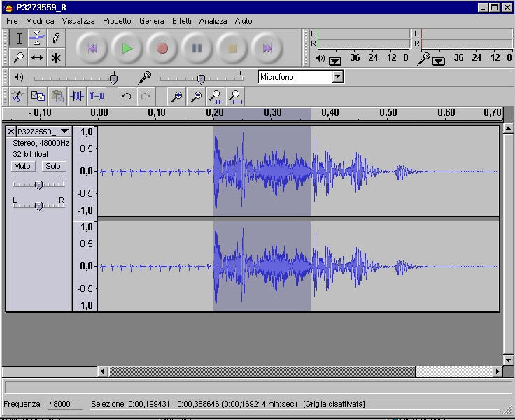The image size is (515, 420).
Task: Click the speaker icon beside the output volume slider
Action: click(x=19, y=77)
